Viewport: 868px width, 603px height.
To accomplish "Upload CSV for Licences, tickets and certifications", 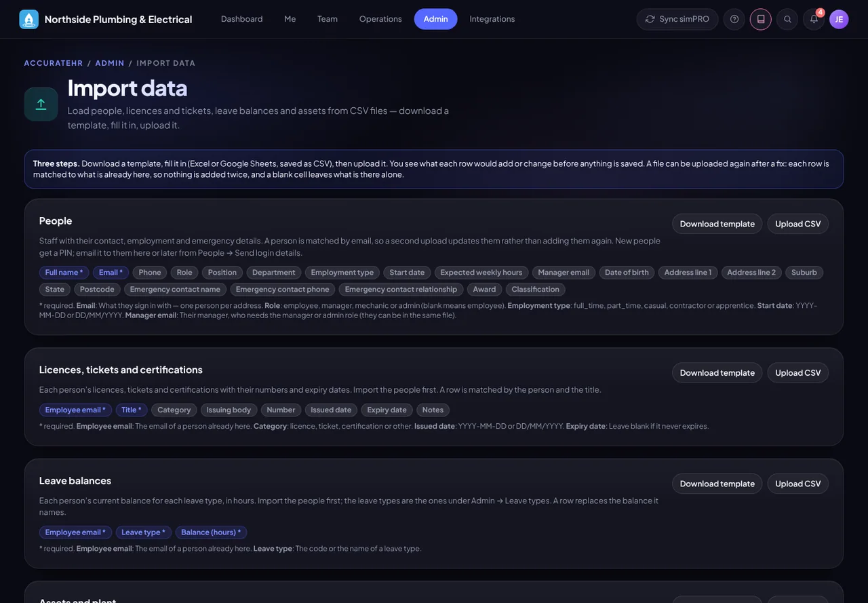I will pos(798,372).
